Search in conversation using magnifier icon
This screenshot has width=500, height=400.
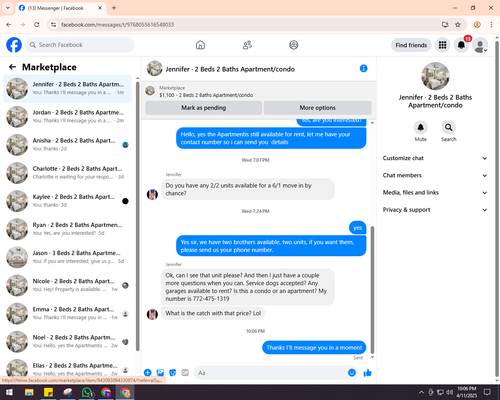click(449, 127)
